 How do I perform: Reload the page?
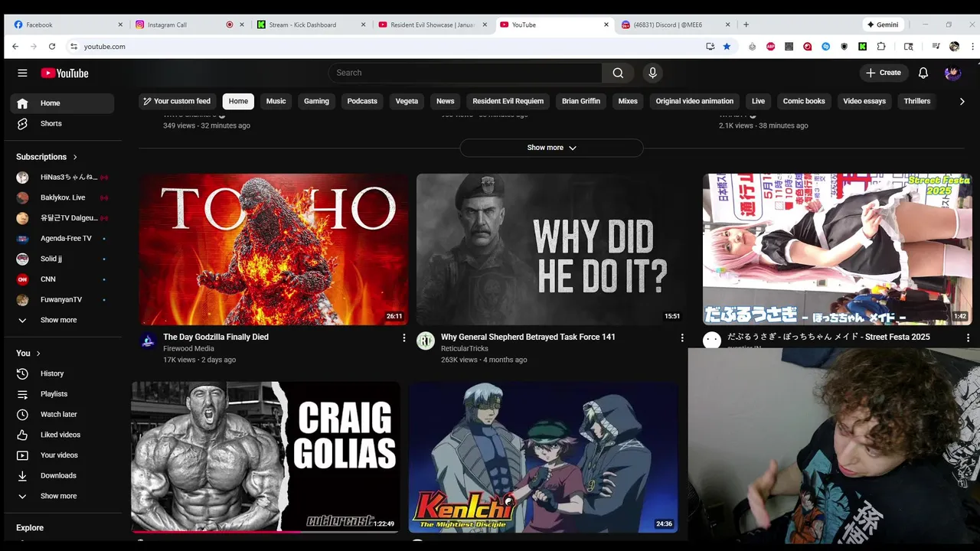[52, 47]
